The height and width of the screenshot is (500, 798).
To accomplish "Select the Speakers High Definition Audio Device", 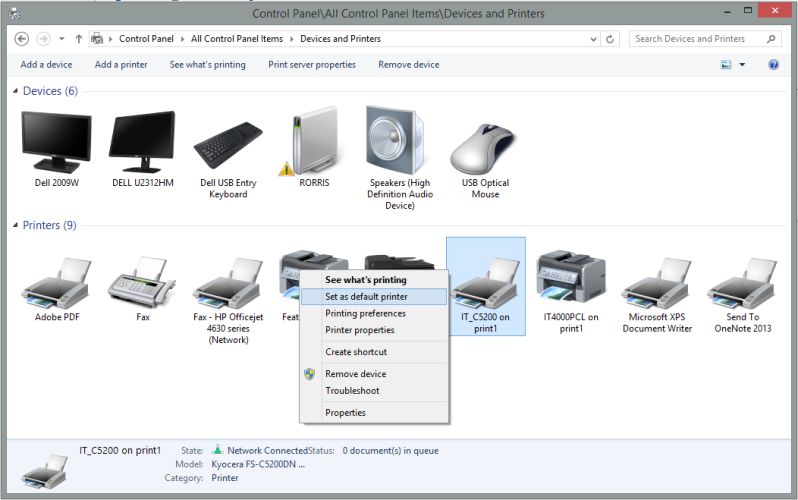I will [399, 143].
